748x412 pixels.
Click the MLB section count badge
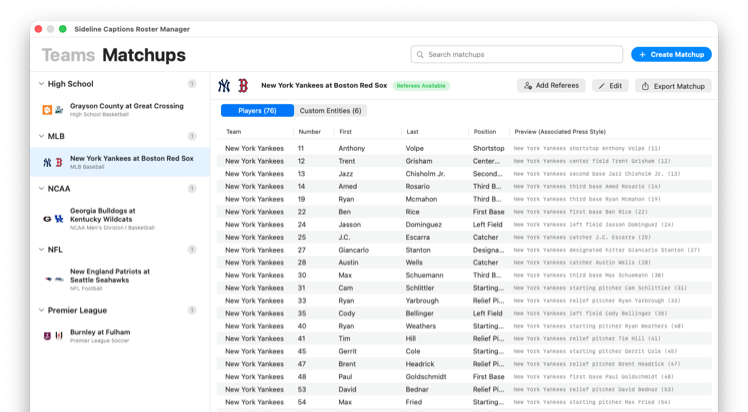click(192, 135)
